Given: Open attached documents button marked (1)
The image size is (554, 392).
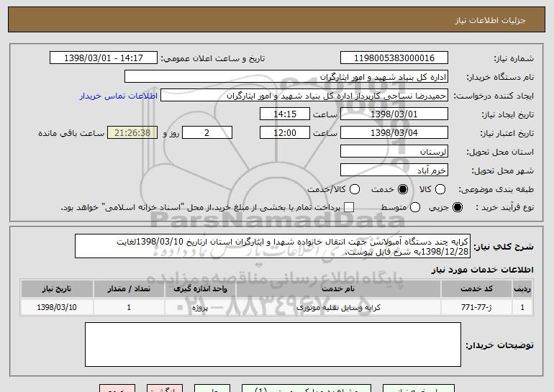Looking at the screenshot, I should [x=306, y=389].
